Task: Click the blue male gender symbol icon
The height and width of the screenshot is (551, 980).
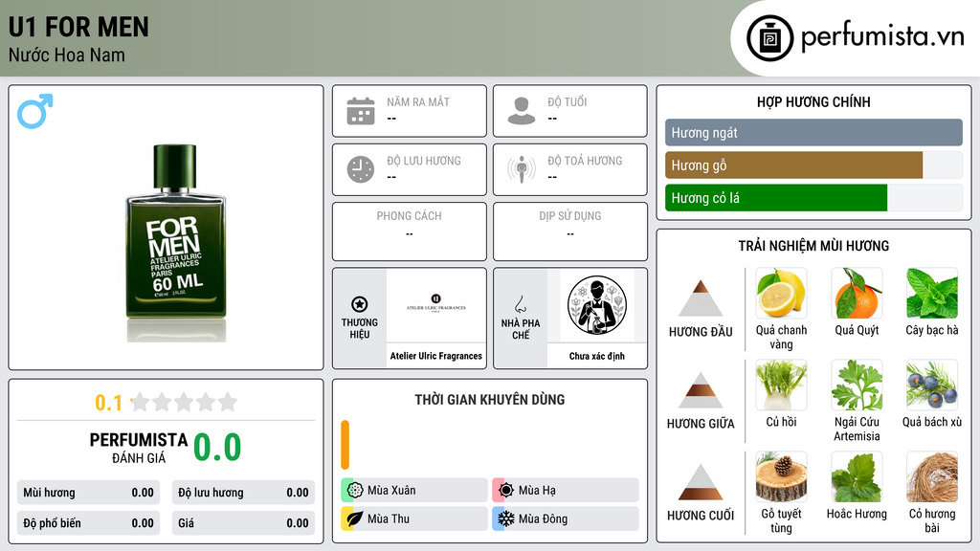Action: [x=35, y=111]
